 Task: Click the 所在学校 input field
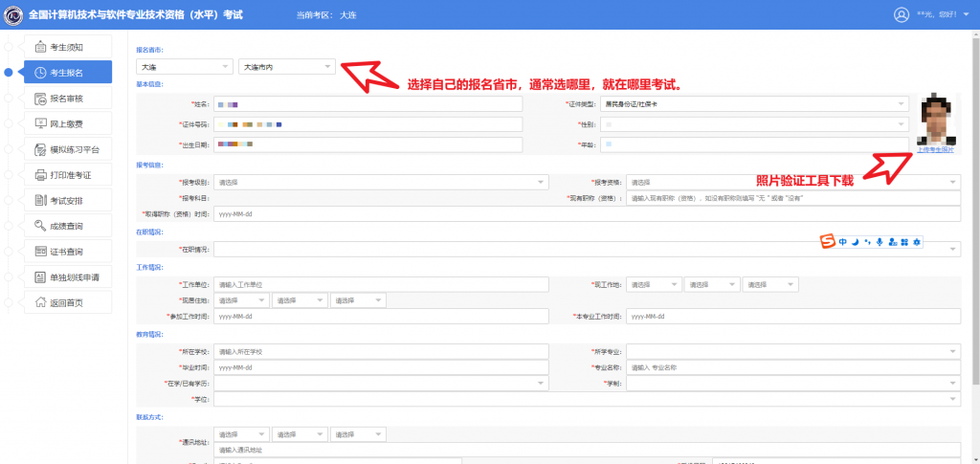[381, 352]
